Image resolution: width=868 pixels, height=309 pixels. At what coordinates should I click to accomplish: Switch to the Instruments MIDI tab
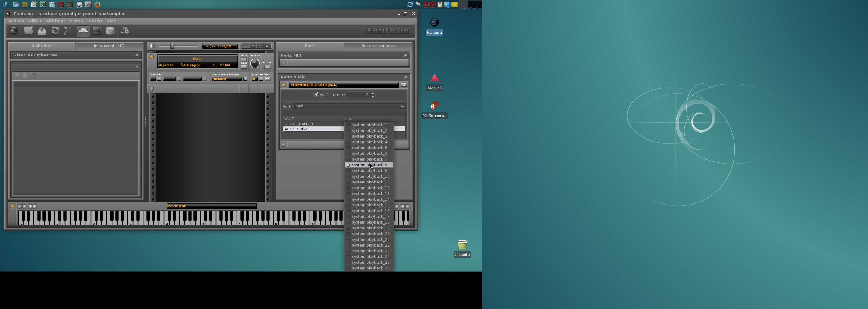click(109, 46)
